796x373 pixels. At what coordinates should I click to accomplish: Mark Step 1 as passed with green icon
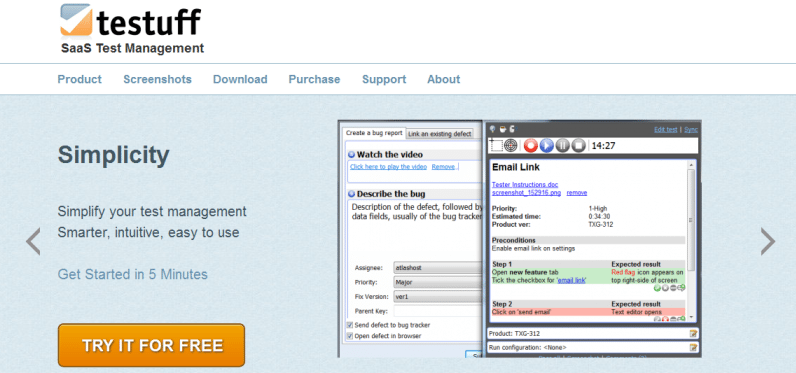click(x=657, y=288)
